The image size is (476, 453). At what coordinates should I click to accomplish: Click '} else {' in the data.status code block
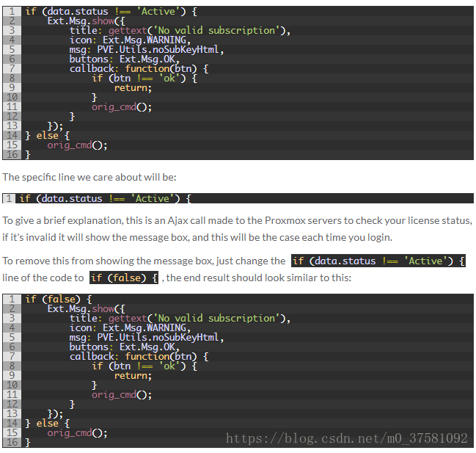[48, 135]
